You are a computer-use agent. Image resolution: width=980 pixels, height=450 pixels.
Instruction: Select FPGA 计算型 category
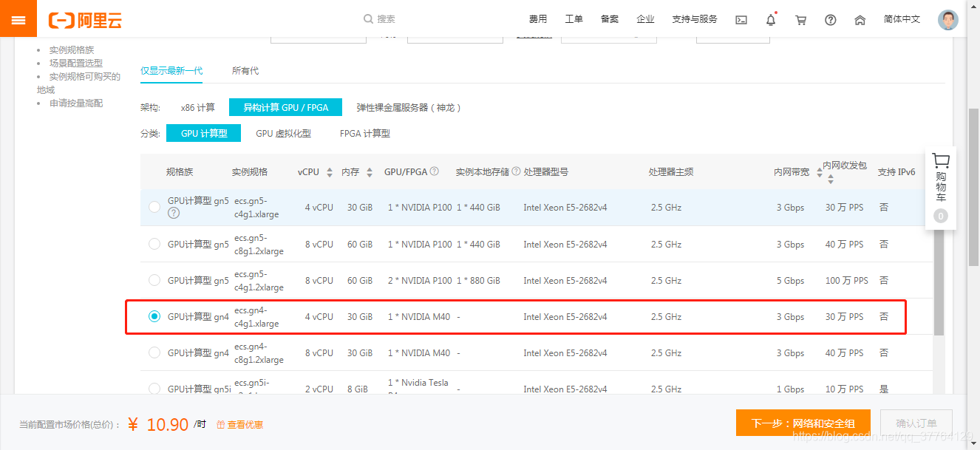coord(365,134)
